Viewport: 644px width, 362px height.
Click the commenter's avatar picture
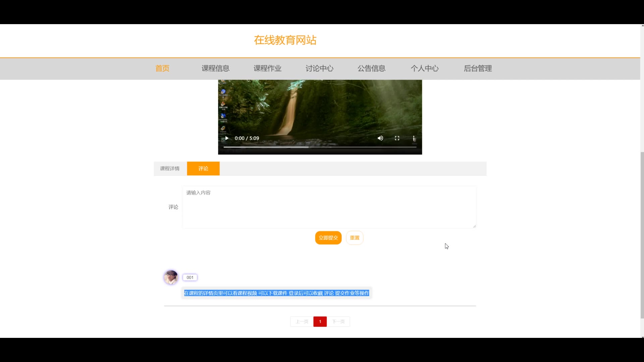pyautogui.click(x=171, y=277)
